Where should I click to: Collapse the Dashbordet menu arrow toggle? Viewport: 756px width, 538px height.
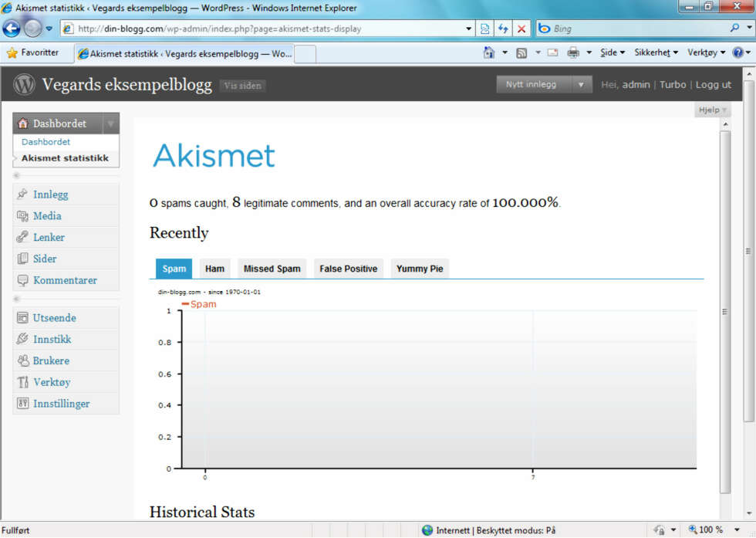pos(110,124)
